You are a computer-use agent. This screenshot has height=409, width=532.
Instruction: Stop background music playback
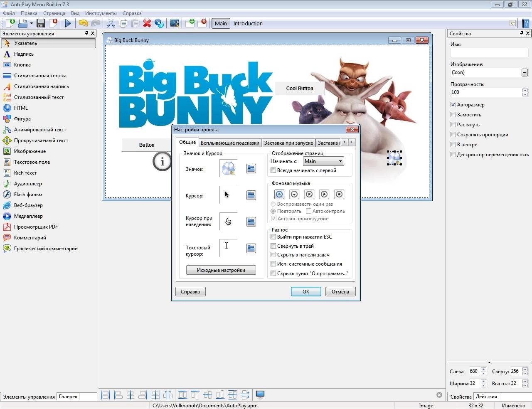[339, 194]
